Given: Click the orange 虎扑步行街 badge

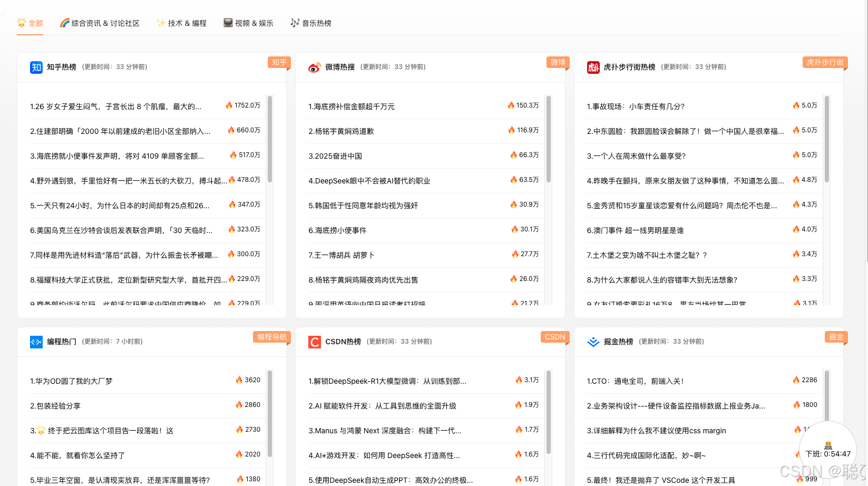Looking at the screenshot, I should pos(825,62).
